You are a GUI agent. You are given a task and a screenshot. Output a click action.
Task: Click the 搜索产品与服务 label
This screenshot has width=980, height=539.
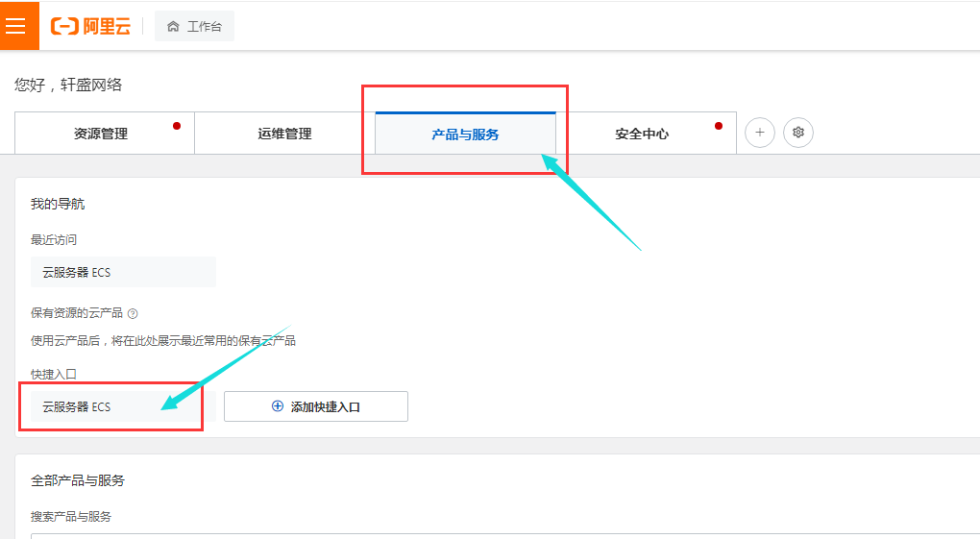click(x=71, y=517)
